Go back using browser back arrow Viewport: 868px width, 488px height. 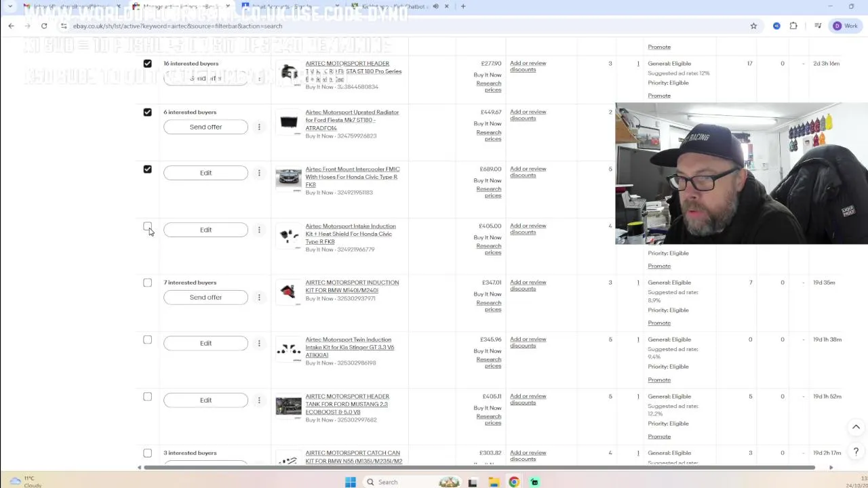point(11,26)
